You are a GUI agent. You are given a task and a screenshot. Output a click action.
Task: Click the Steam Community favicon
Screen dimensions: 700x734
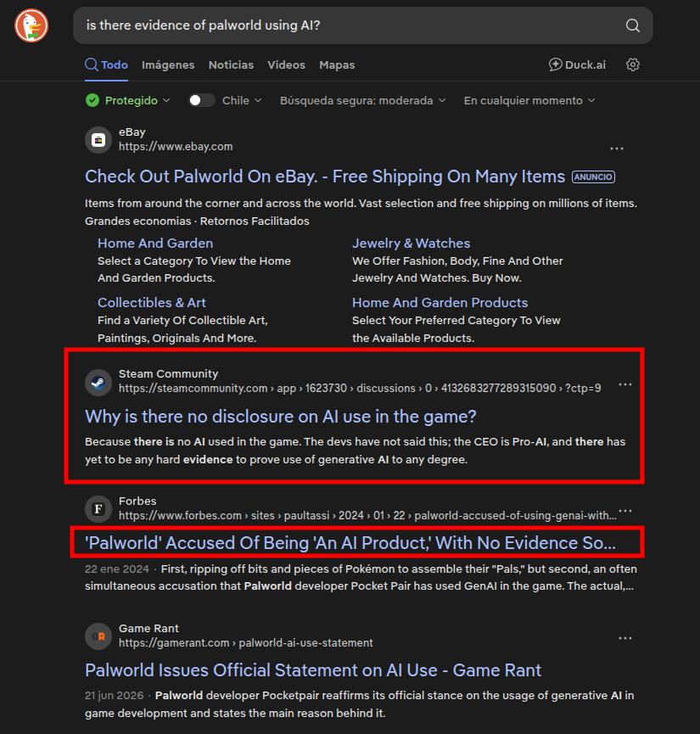(98, 382)
